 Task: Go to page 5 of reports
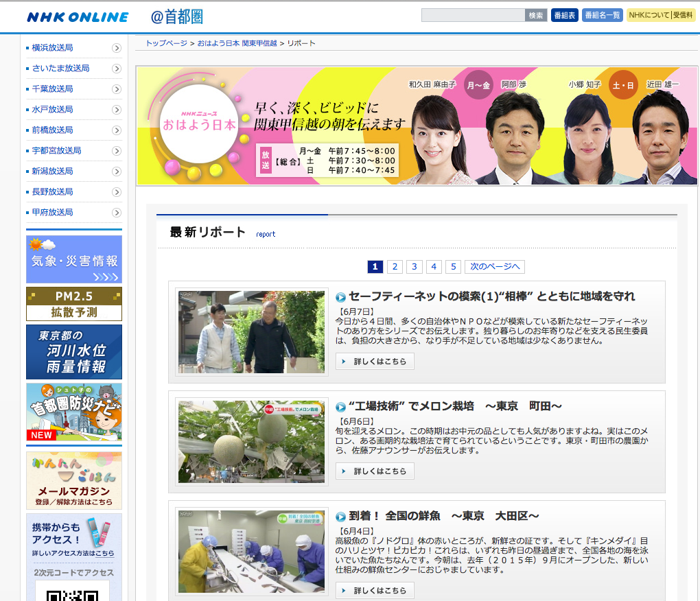tap(453, 267)
